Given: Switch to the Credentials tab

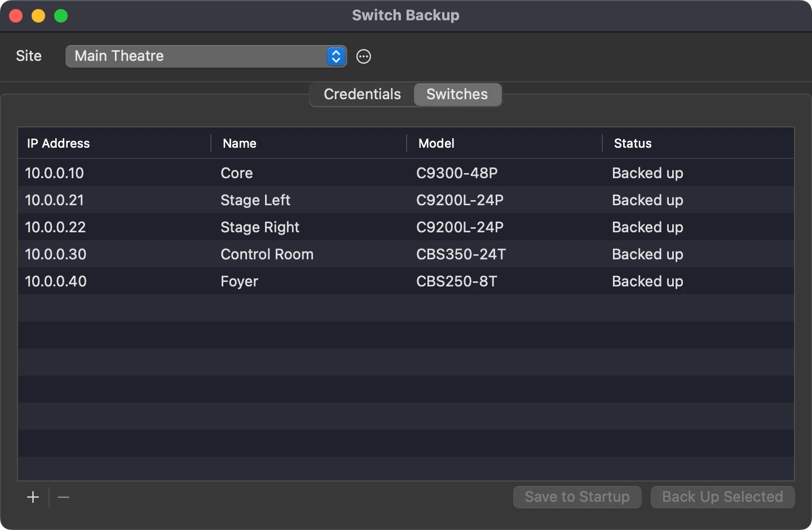Looking at the screenshot, I should click(x=362, y=94).
